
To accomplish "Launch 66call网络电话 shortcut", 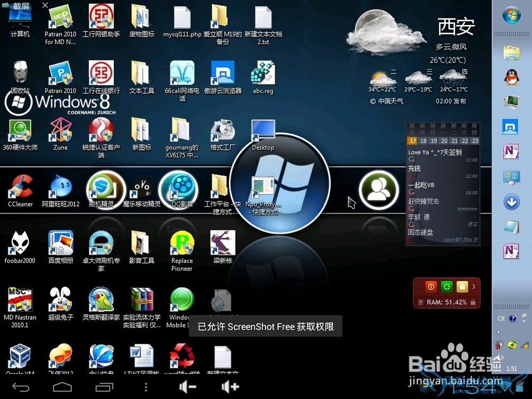I will pyautogui.click(x=182, y=81).
